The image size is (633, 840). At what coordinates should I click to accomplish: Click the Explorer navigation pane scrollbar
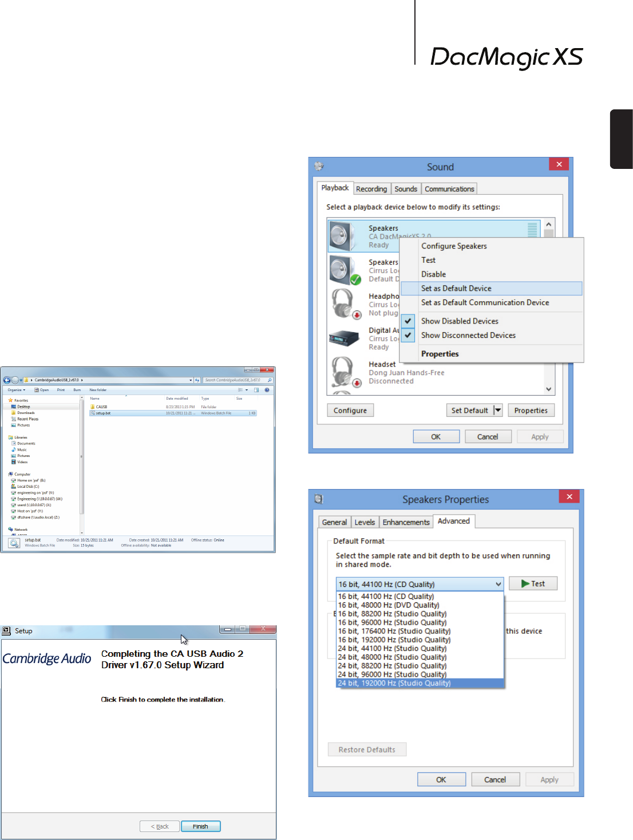82,455
